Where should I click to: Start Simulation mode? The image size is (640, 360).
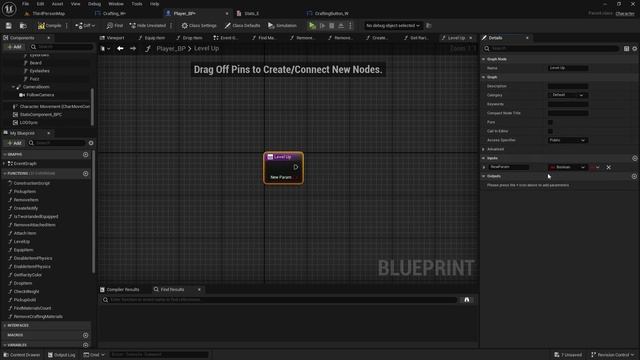pos(282,26)
